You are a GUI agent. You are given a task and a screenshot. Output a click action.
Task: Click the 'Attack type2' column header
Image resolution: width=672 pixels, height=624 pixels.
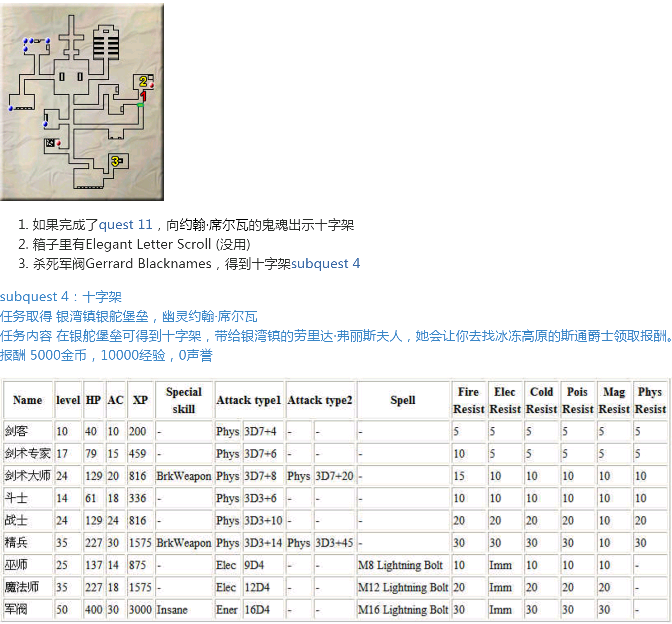point(320,400)
